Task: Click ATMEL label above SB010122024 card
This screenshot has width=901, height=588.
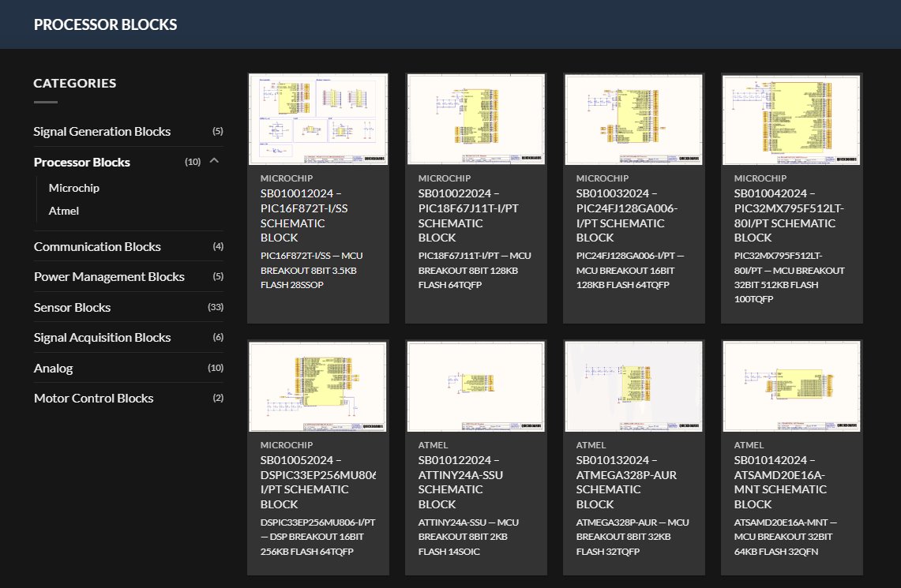Action: [434, 445]
